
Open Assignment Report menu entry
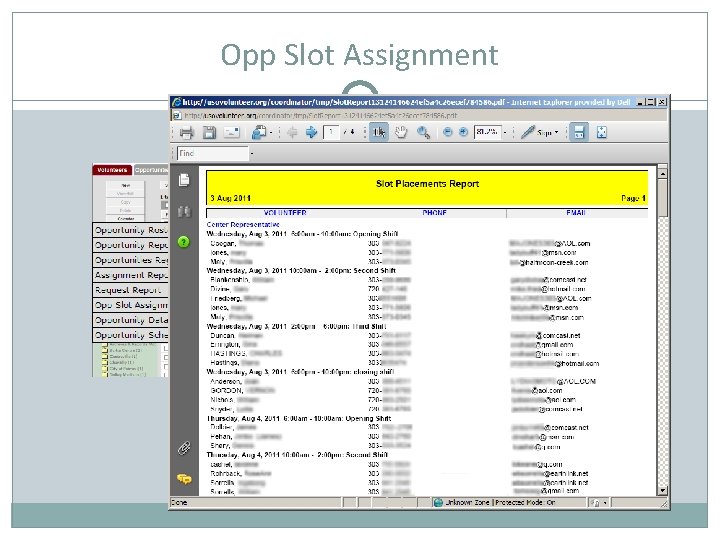[131, 276]
